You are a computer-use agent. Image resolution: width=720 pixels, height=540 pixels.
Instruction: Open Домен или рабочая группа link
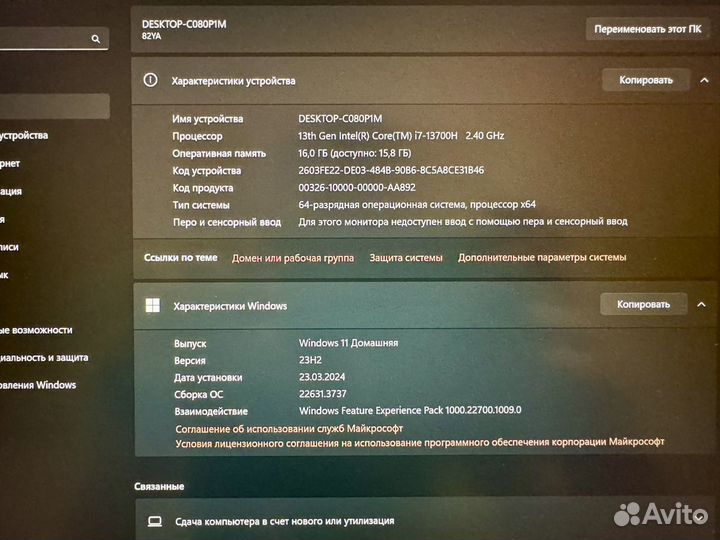pos(292,258)
